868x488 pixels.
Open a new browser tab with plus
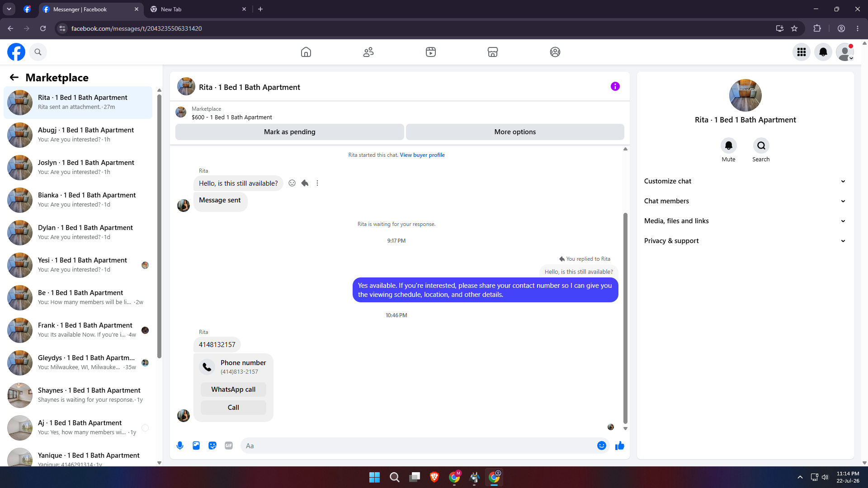coord(260,9)
